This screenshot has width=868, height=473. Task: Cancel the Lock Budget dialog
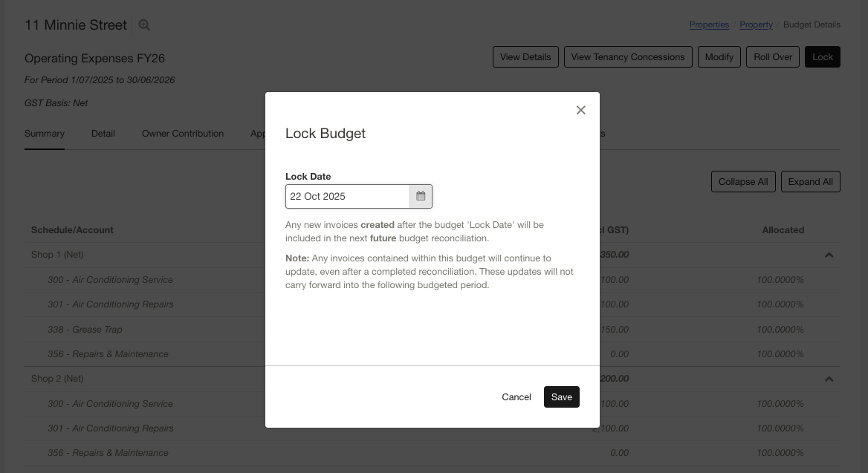click(x=516, y=397)
